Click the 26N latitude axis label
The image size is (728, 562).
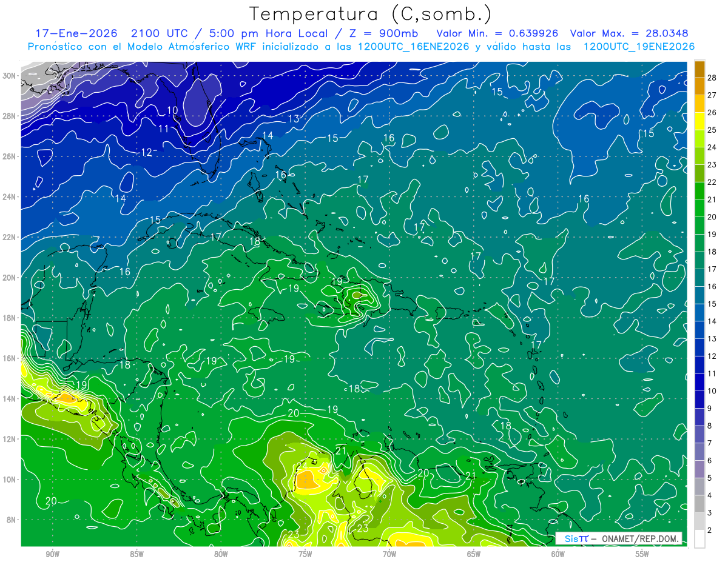click(10, 156)
